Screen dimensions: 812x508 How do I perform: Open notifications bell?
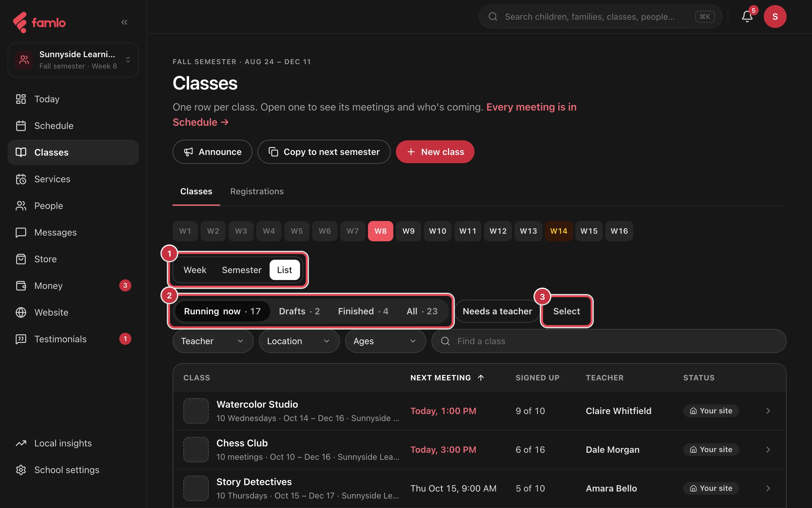click(747, 16)
